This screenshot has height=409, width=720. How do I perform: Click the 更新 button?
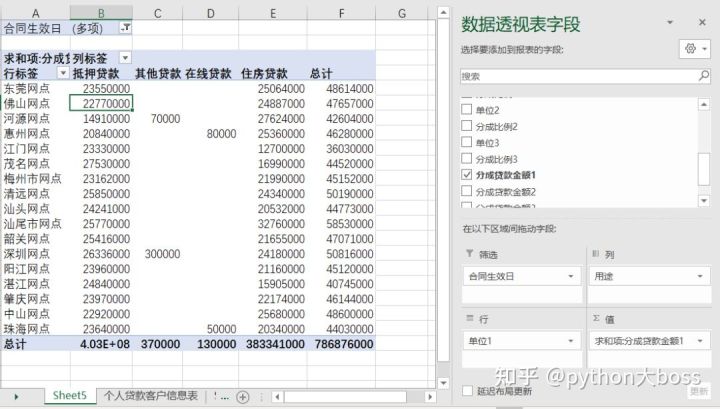(x=698, y=391)
